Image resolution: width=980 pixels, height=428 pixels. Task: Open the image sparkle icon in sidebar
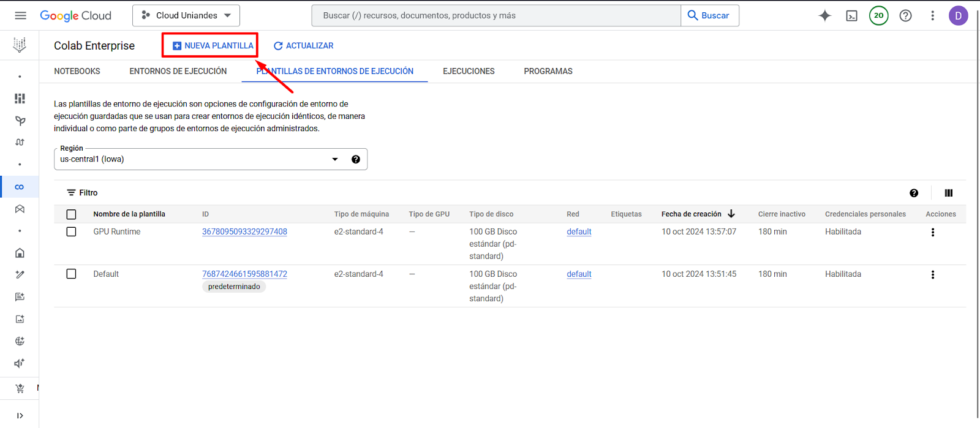pos(20,319)
